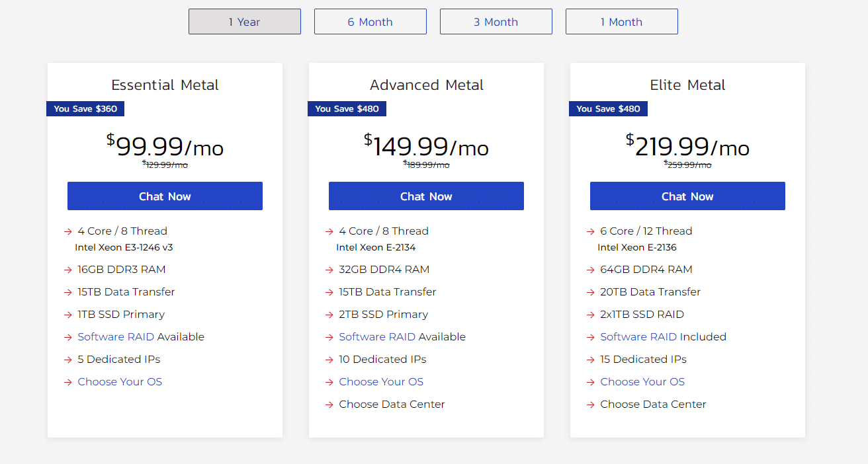The image size is (868, 464).
Task: Switch to the 6 Month billing tab
Action: pos(370,22)
